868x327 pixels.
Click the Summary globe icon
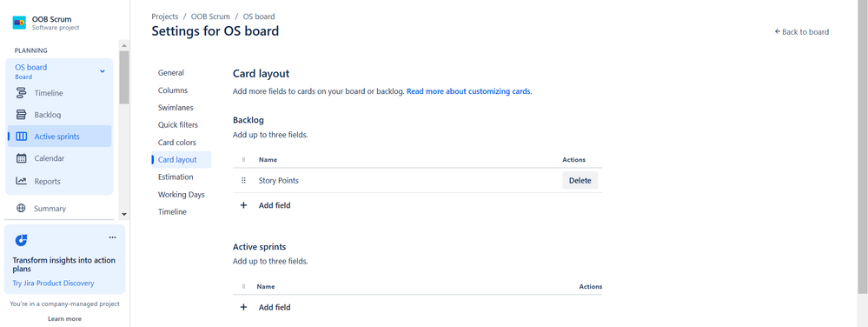click(21, 209)
